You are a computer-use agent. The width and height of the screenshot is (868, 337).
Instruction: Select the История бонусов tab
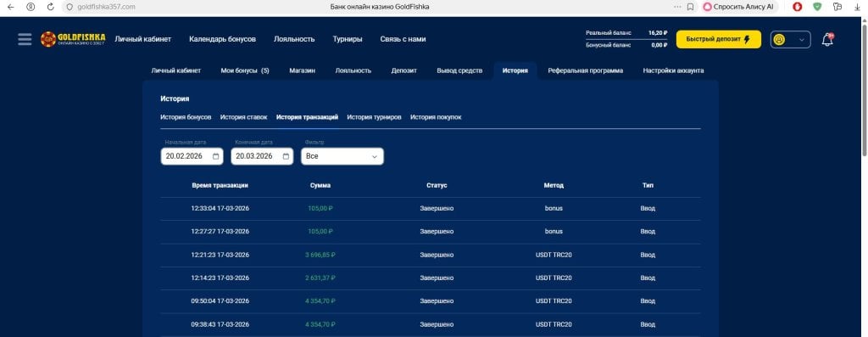point(186,117)
